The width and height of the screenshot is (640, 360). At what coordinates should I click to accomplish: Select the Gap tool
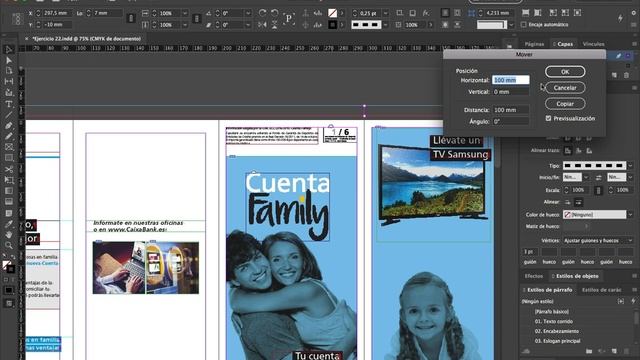pos(9,82)
